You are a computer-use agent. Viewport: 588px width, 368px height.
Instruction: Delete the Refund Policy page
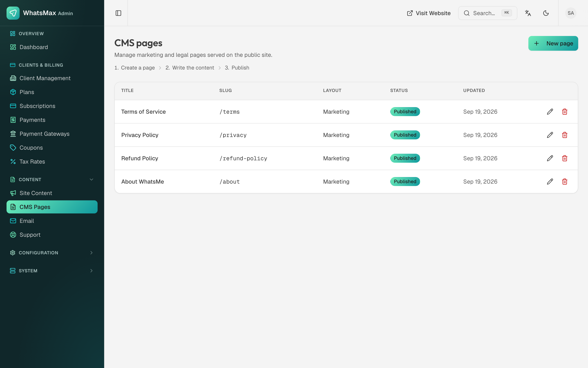click(565, 158)
